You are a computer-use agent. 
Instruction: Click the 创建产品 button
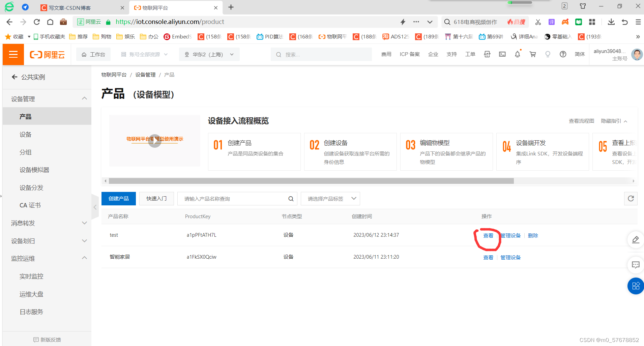[119, 199]
